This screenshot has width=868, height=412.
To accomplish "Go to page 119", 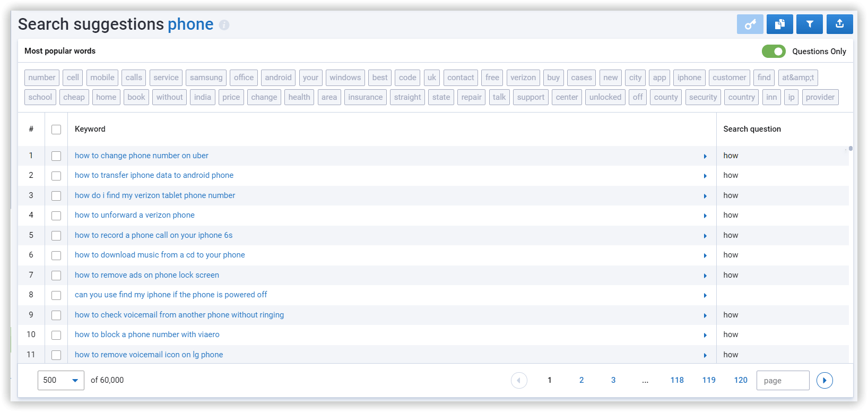I will (x=709, y=380).
